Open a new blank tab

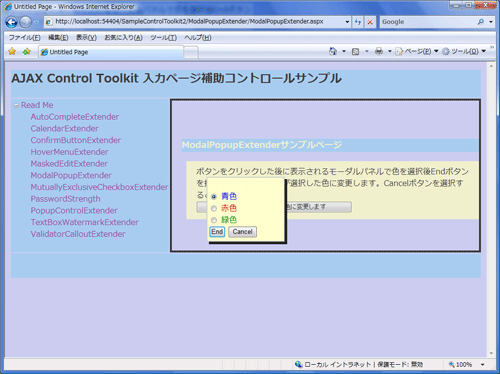click(191, 52)
